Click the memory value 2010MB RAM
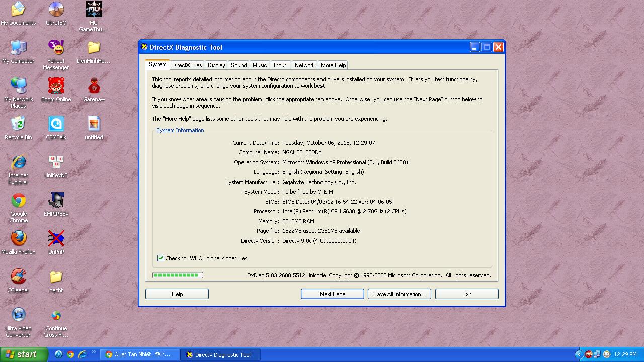This screenshot has width=644, height=362. (x=298, y=221)
